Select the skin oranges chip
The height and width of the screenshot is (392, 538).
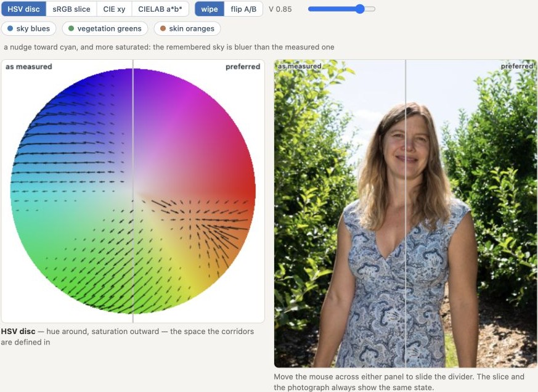pyautogui.click(x=187, y=28)
